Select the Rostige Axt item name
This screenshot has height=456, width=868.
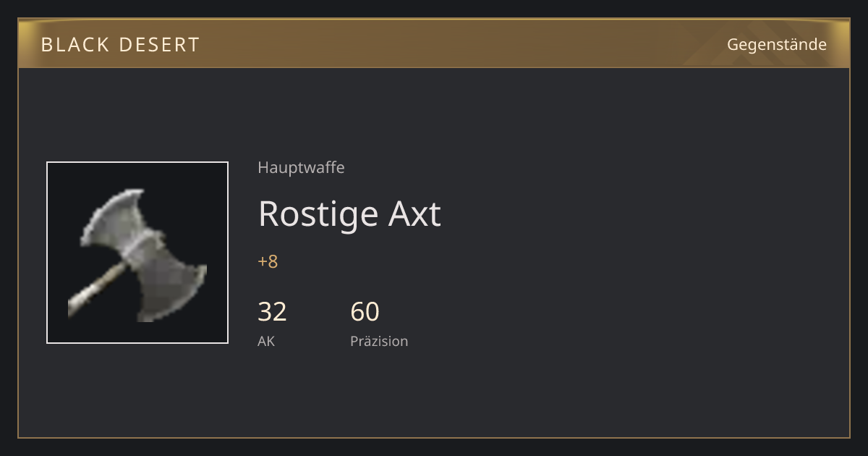[x=349, y=214]
